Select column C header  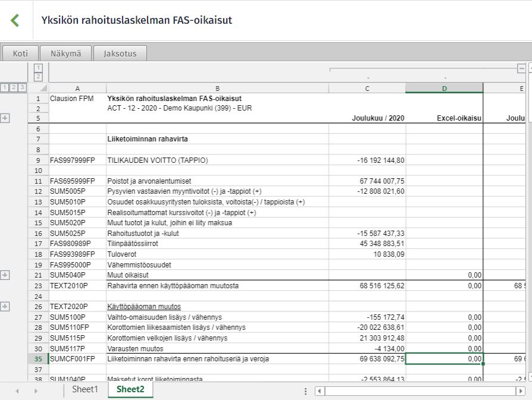click(x=367, y=89)
